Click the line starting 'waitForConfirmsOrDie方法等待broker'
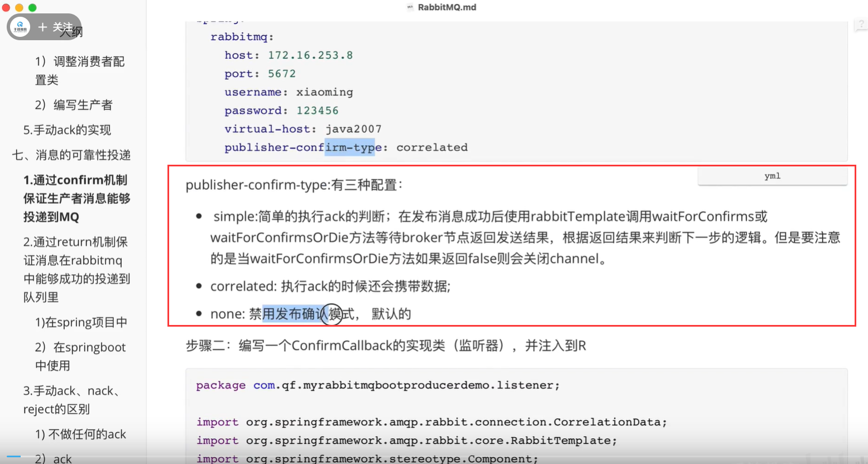Viewport: 868px width, 464px height. pos(525,238)
